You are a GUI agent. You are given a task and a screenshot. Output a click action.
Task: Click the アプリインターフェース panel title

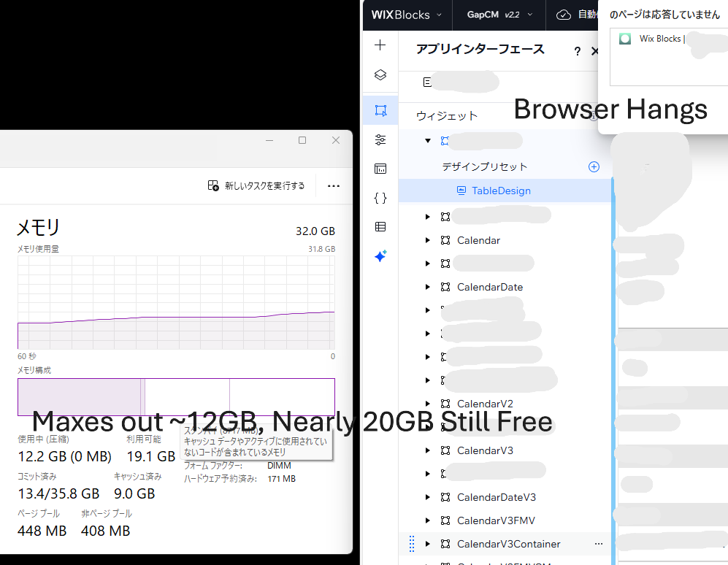[480, 49]
